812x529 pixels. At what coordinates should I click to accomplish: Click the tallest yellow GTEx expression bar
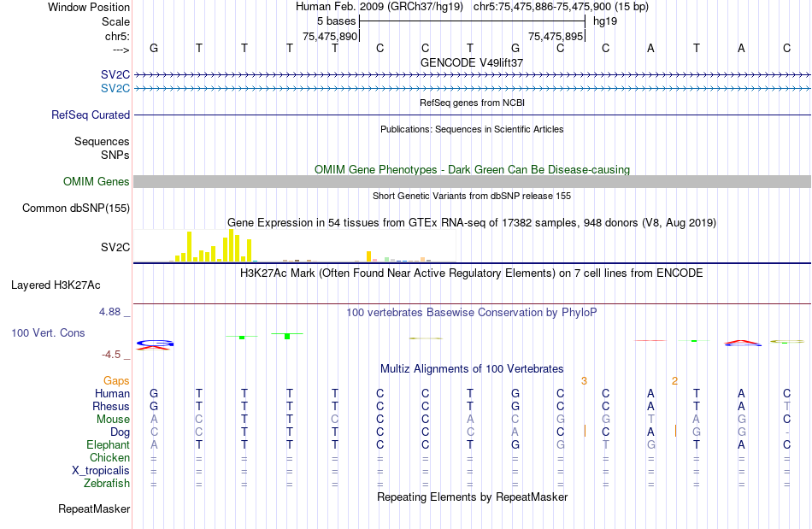click(231, 245)
